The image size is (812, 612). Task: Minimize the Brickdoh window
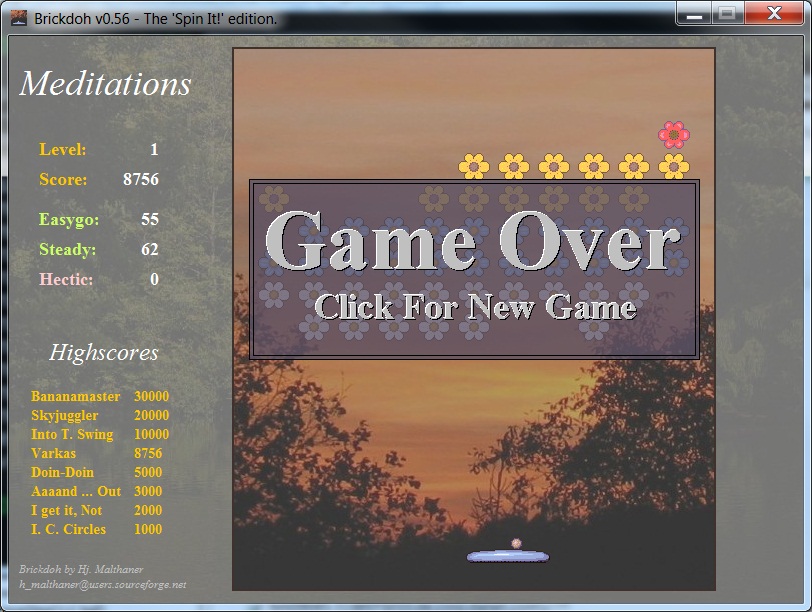694,14
